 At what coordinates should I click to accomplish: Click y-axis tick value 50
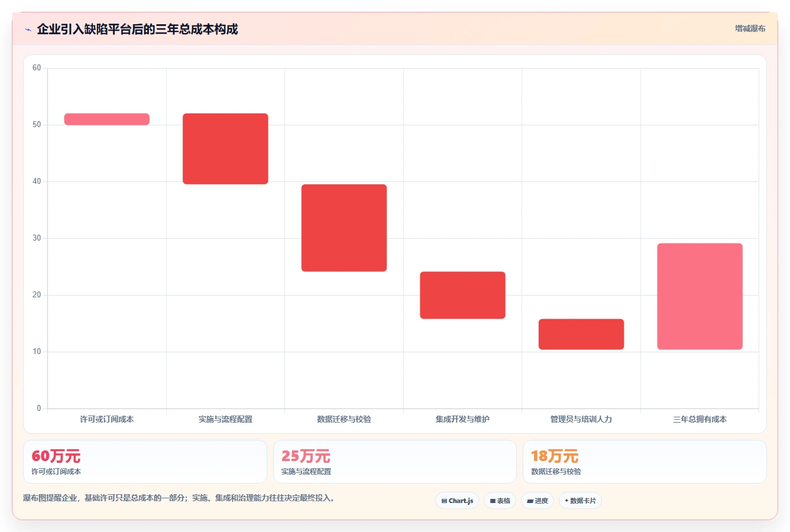click(x=37, y=125)
